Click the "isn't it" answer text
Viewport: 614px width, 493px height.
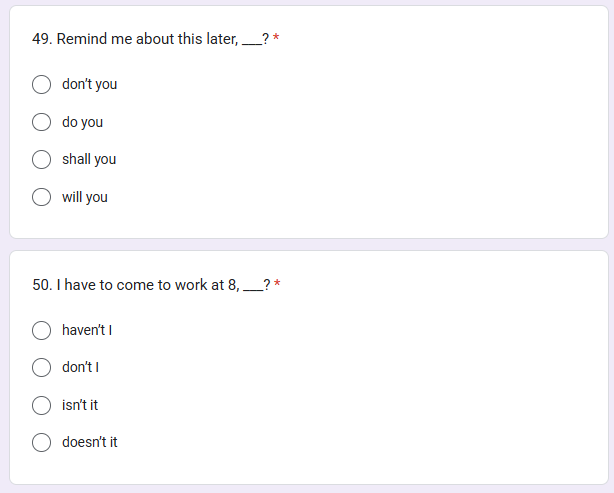80,405
